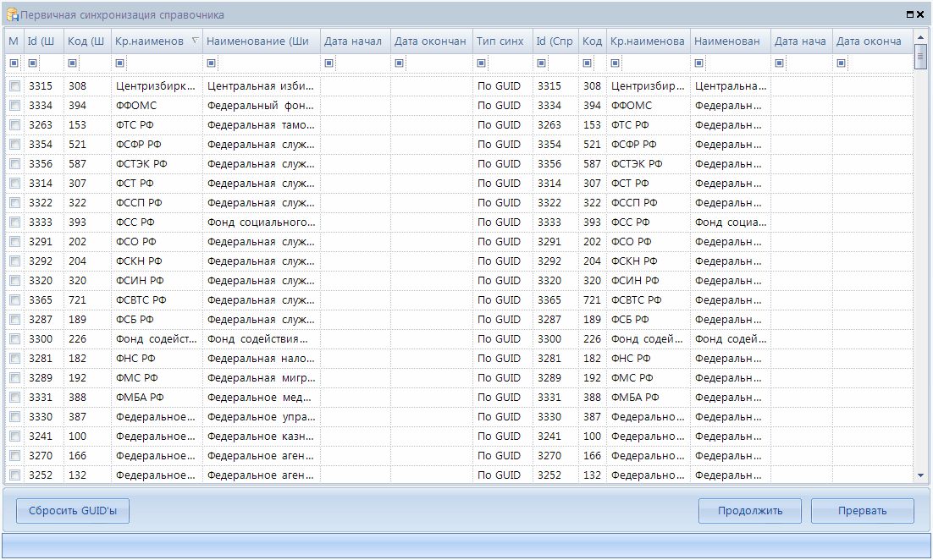Click the filter icon under the Id (Ш column
The height and width of the screenshot is (560, 933).
coord(33,63)
